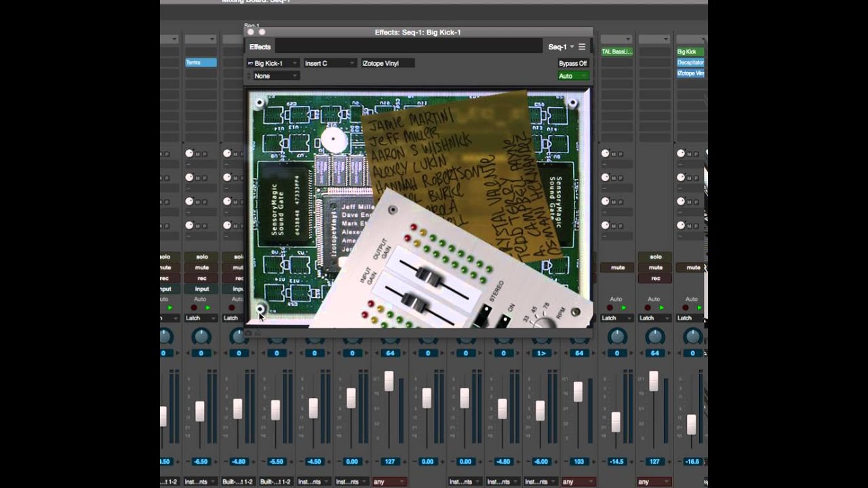The height and width of the screenshot is (488, 868).
Task: Click the minus button beside the -6.50 volume value
Action: [x=187, y=462]
